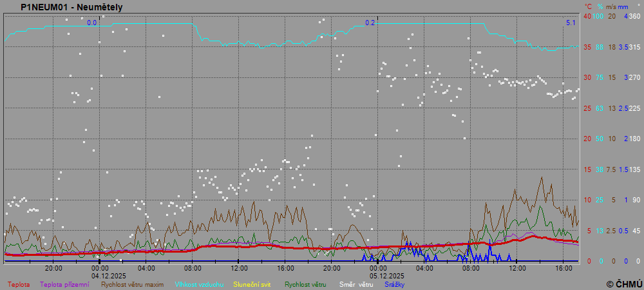Select the green Rychlost větru legend entry

[x=305, y=284]
